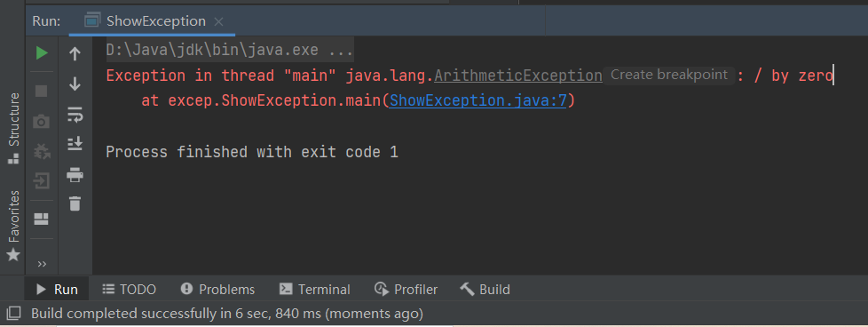This screenshot has height=327, width=868.
Task: Open the Layout panels icon
Action: click(x=42, y=219)
